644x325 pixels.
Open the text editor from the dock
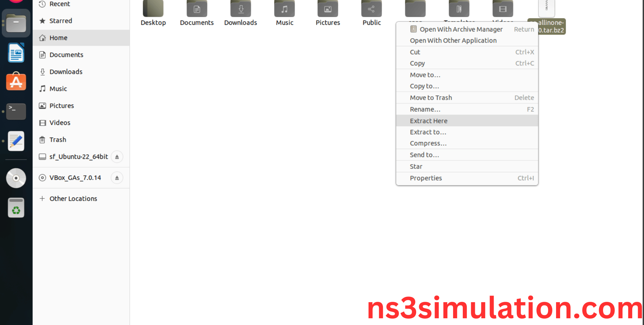(x=16, y=141)
